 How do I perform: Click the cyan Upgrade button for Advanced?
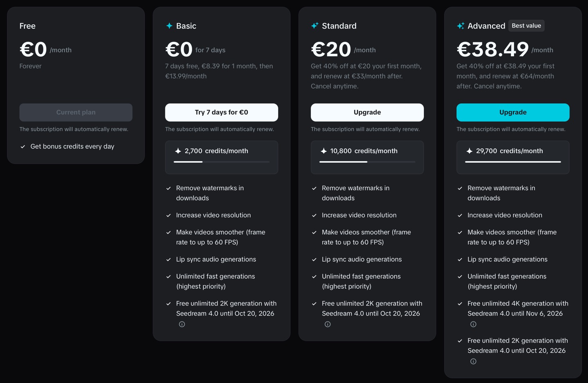[513, 112]
